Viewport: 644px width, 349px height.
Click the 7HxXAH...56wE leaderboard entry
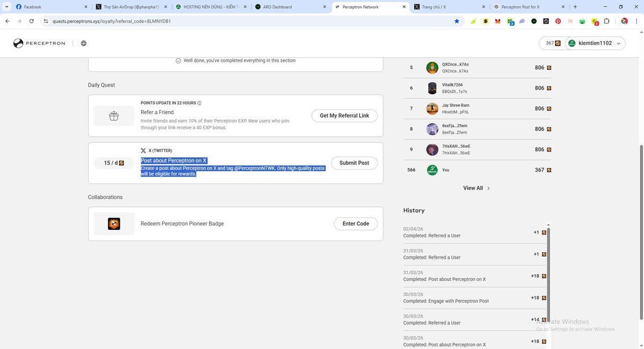pyautogui.click(x=477, y=149)
